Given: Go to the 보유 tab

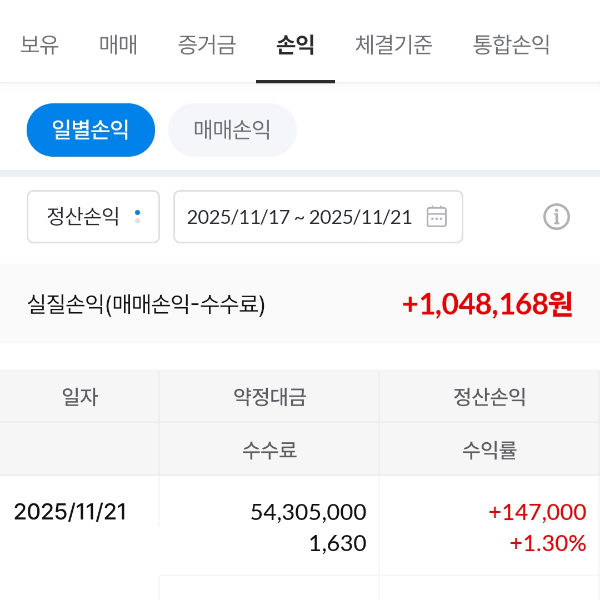Looking at the screenshot, I should coord(40,45).
